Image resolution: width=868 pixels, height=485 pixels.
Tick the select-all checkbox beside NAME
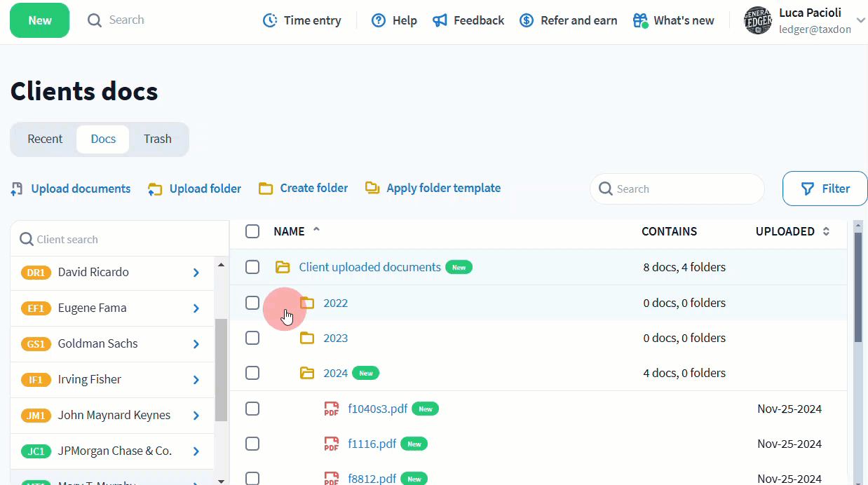click(252, 231)
